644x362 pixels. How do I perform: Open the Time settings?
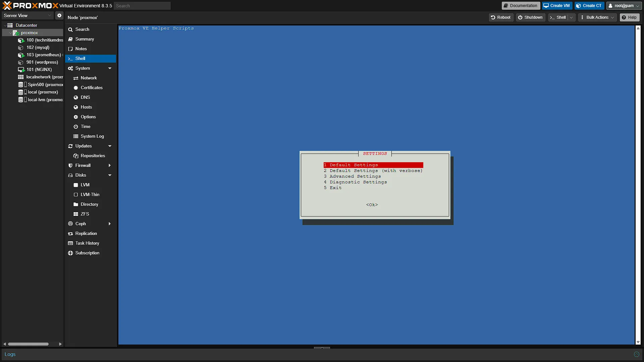pos(91,126)
